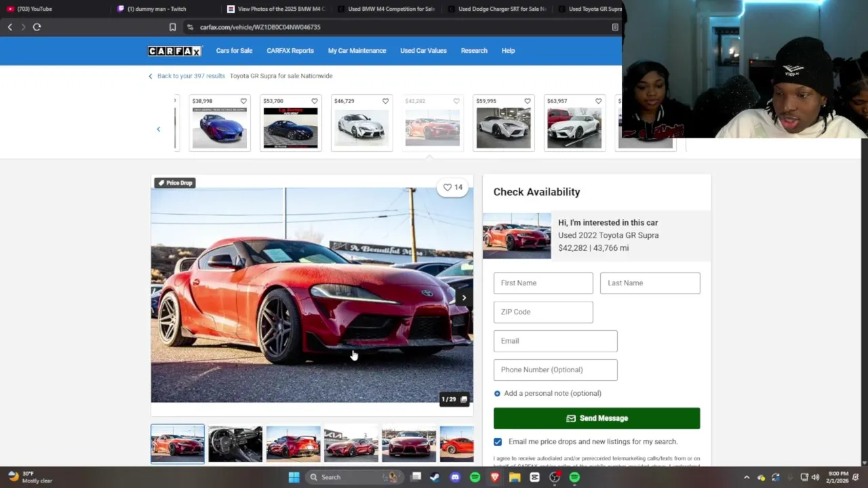The height and width of the screenshot is (488, 868).
Task: Click Back to your 397 results link
Action: click(x=187, y=76)
